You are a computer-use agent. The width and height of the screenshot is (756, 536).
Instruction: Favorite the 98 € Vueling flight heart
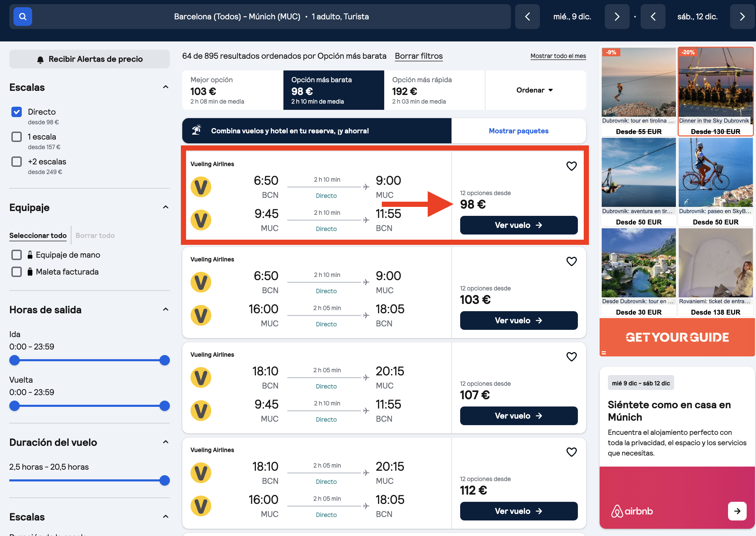click(x=571, y=166)
